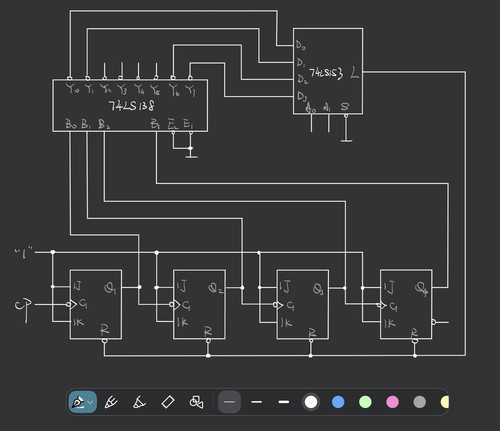Choose the thickest stroke width
Image resolution: width=500 pixels, height=431 pixels.
click(x=284, y=402)
